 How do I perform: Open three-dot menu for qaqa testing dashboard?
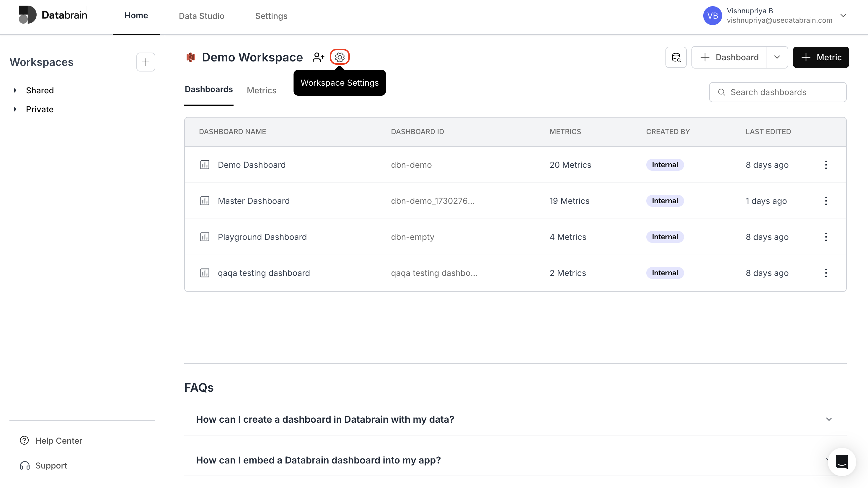tap(826, 273)
